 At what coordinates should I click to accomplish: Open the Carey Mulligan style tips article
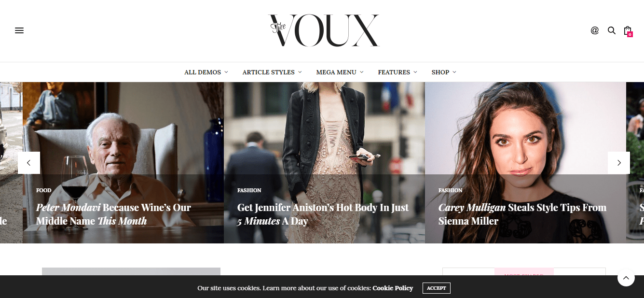click(x=522, y=214)
